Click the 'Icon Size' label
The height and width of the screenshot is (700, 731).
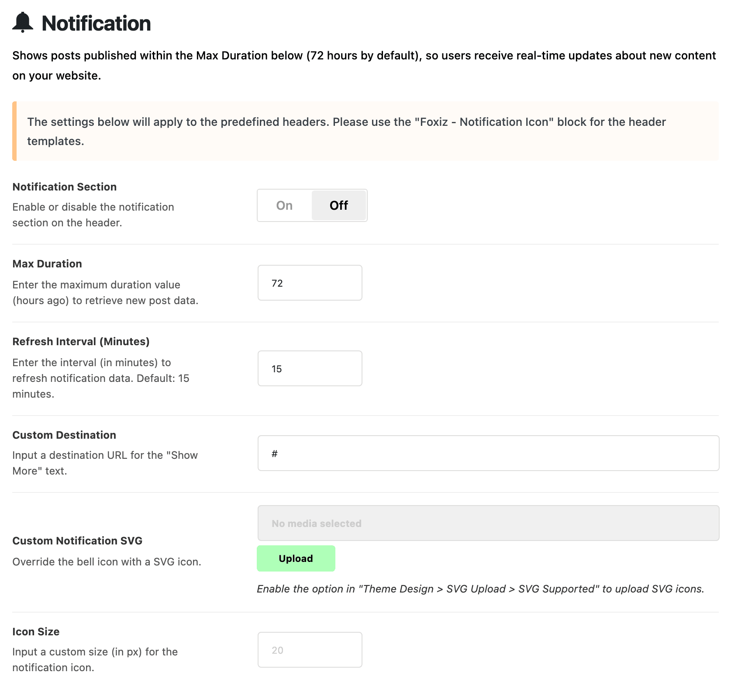click(x=36, y=631)
